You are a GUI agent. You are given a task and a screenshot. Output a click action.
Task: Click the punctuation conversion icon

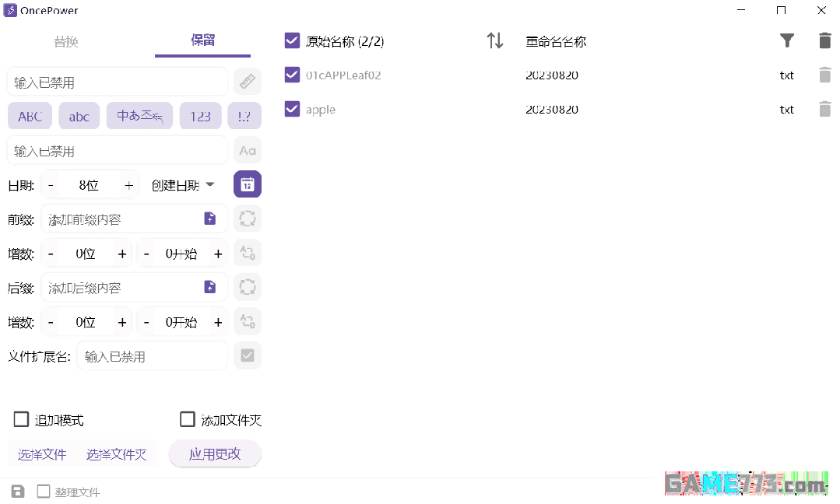[x=244, y=115]
